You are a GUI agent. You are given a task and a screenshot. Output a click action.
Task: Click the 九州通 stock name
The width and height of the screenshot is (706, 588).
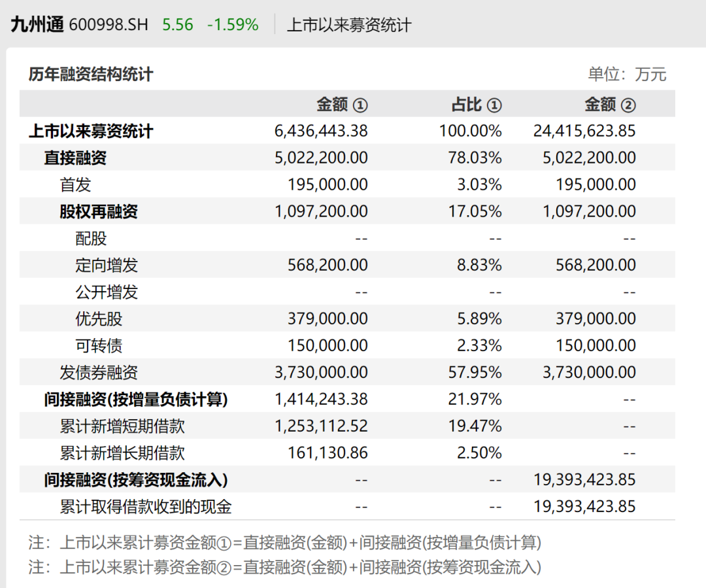(37, 24)
